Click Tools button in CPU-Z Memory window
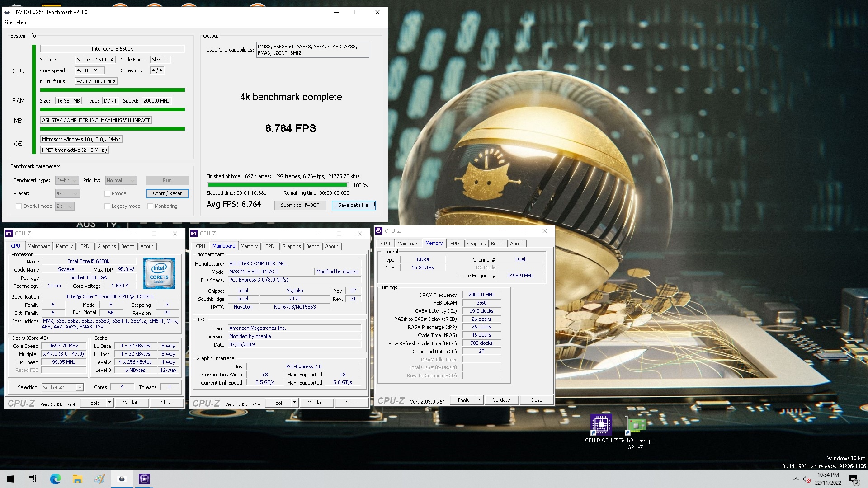The height and width of the screenshot is (488, 868). tap(463, 400)
